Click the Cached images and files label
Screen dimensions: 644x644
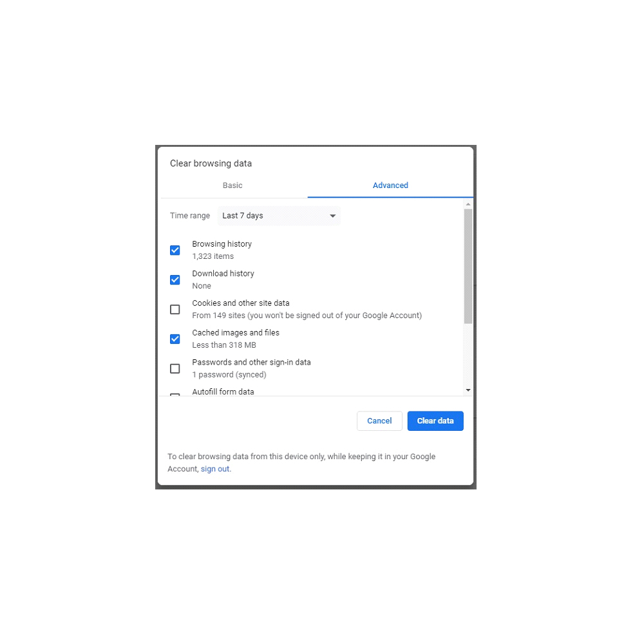[x=236, y=333]
